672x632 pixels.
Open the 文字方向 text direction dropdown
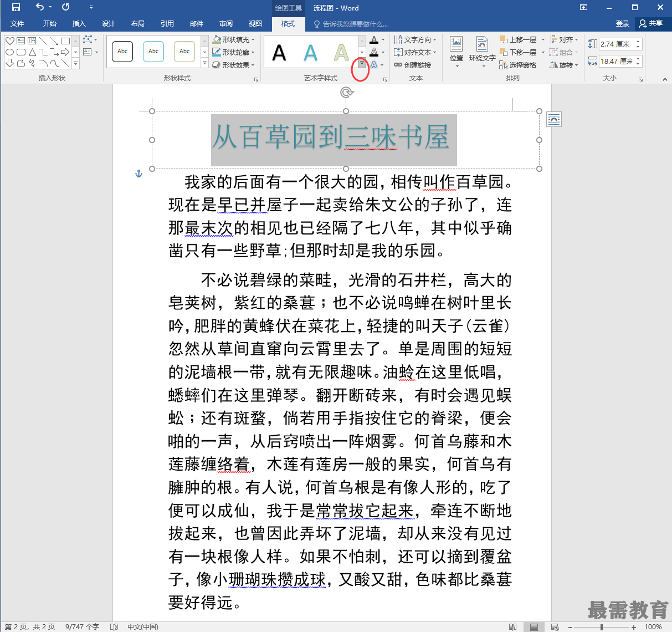pos(415,40)
